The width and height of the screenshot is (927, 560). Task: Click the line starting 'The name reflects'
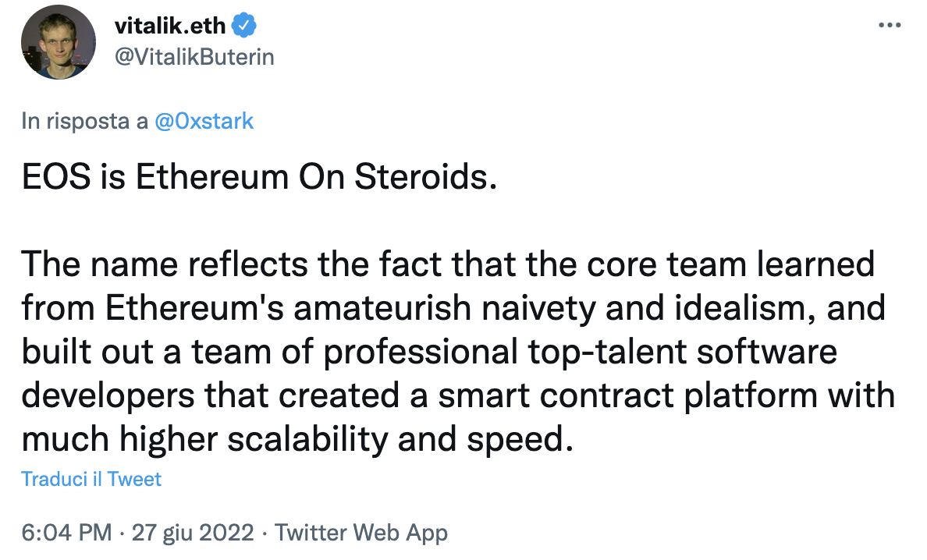[x=448, y=264]
